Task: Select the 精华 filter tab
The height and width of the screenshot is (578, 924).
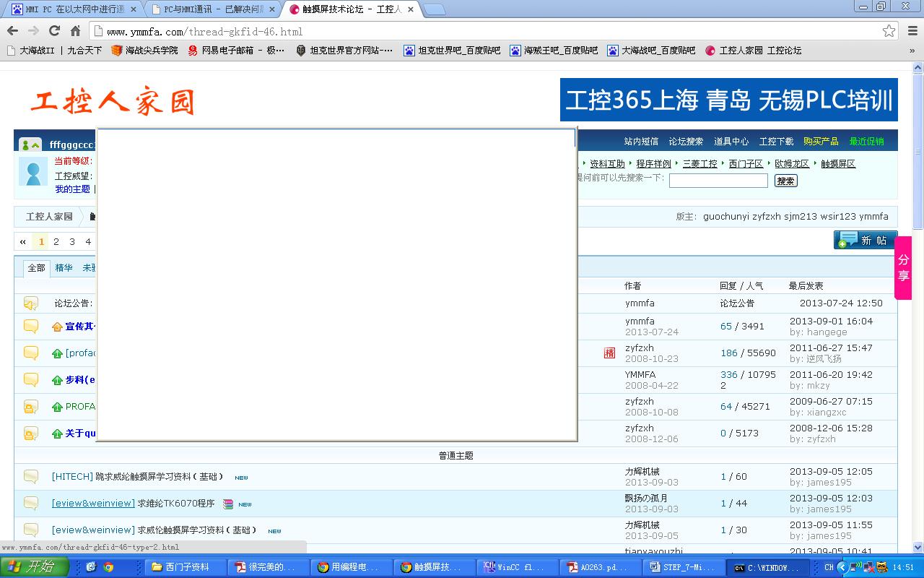Action: coord(64,268)
